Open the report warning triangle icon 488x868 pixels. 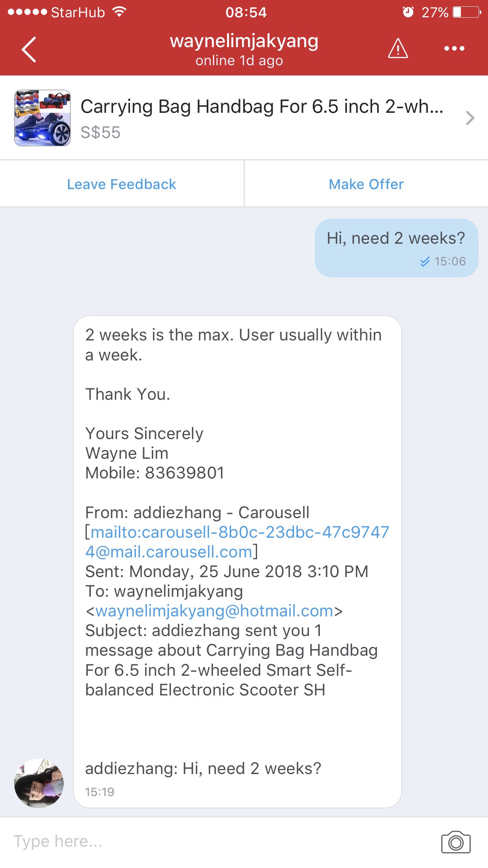pos(398,49)
